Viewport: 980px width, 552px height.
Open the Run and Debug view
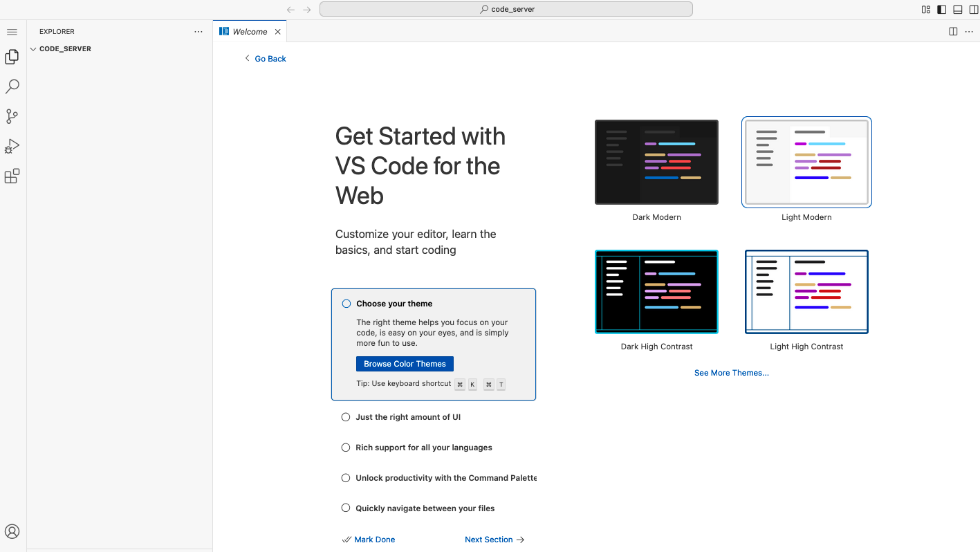pyautogui.click(x=12, y=146)
